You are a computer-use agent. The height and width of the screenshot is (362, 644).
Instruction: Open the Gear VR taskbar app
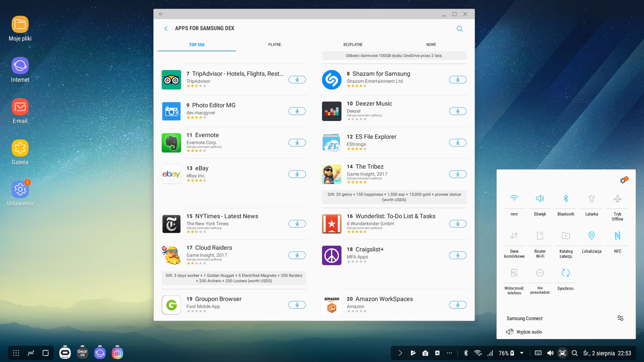click(83, 353)
